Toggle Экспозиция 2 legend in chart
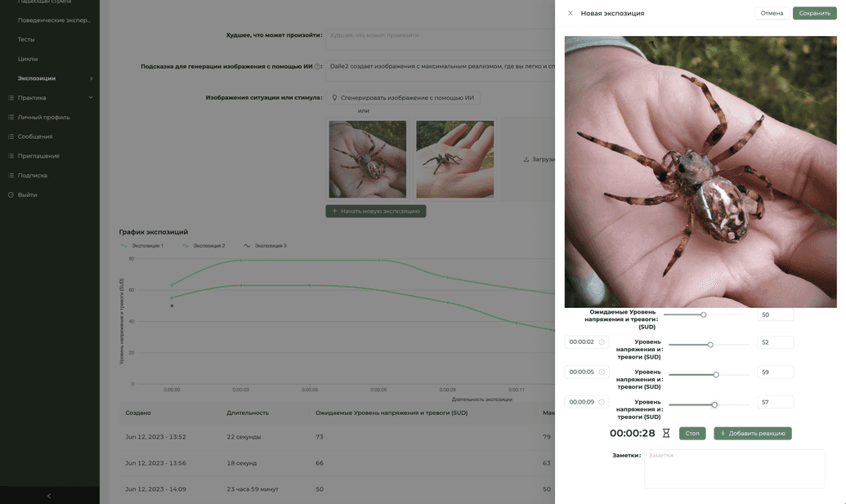The width and height of the screenshot is (846, 504). click(x=204, y=246)
